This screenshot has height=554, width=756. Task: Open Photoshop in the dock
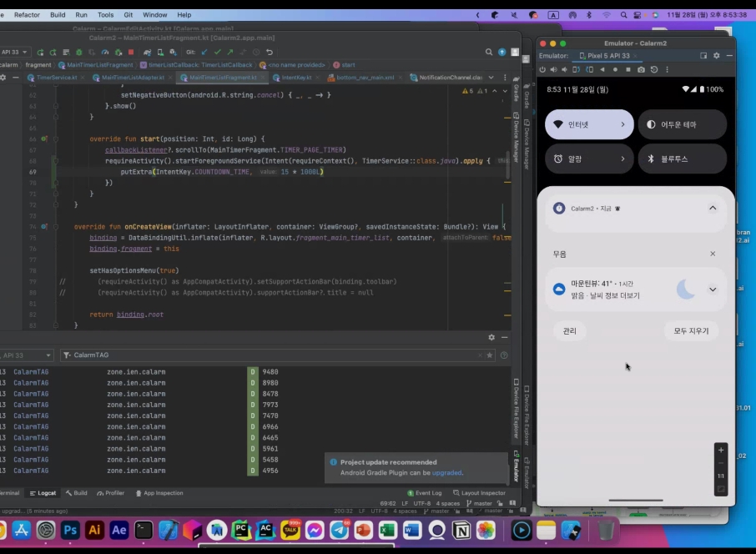[x=70, y=531]
